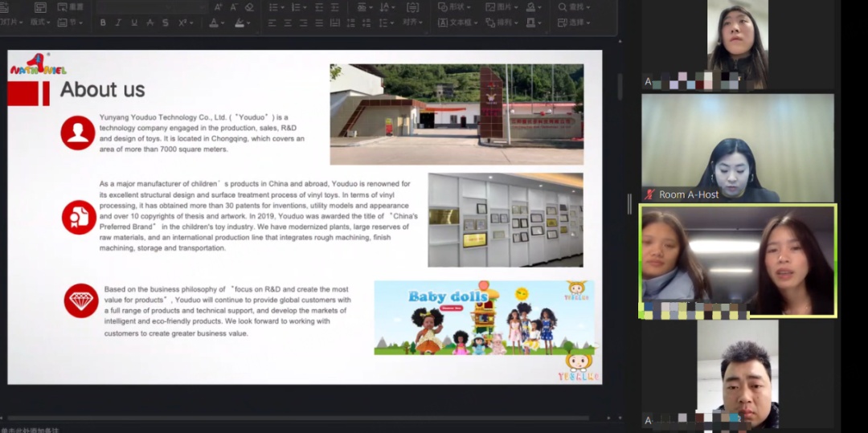Click the certificates wall photo on slide
The height and width of the screenshot is (433, 868).
(x=506, y=219)
